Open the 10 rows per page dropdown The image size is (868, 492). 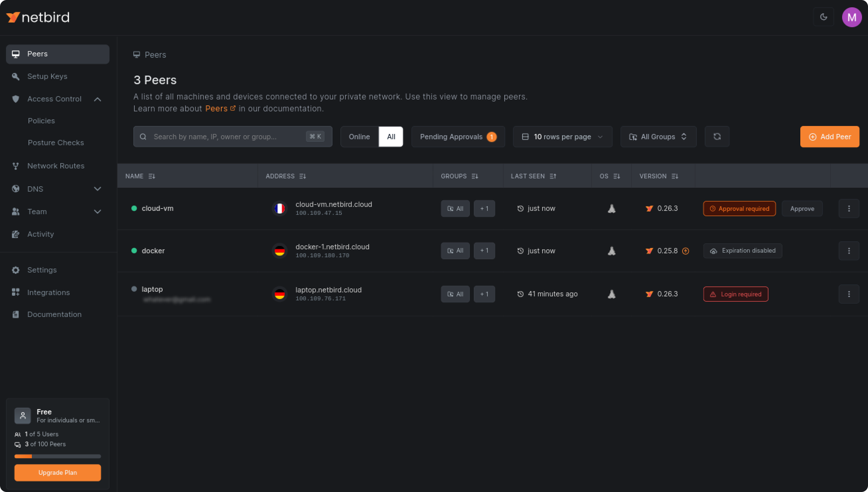click(x=562, y=137)
